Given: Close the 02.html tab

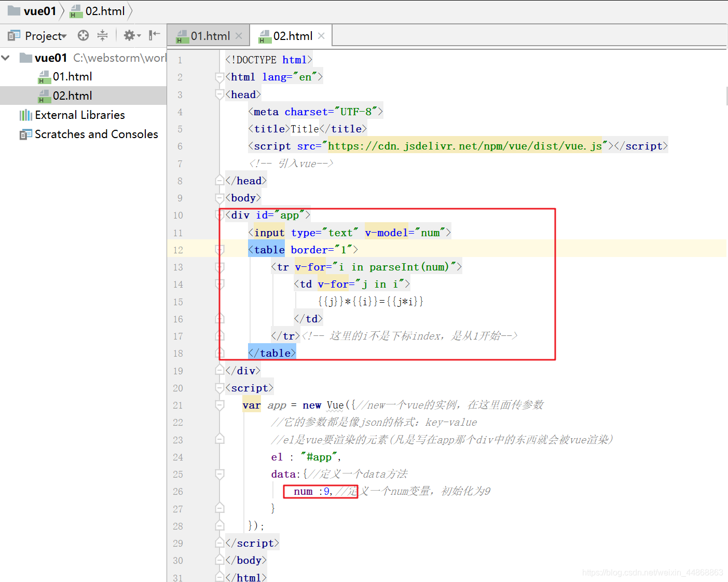Looking at the screenshot, I should pos(321,36).
